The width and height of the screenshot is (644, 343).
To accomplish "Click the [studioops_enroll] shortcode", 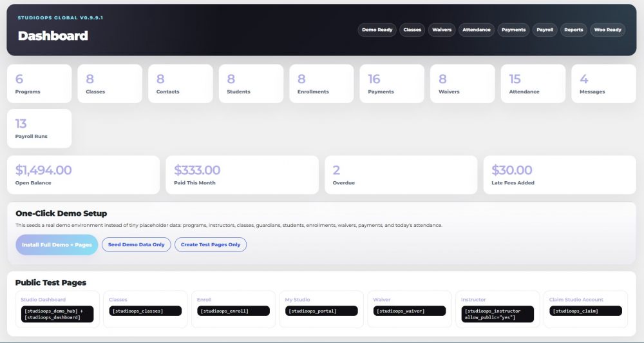I will [x=233, y=311].
